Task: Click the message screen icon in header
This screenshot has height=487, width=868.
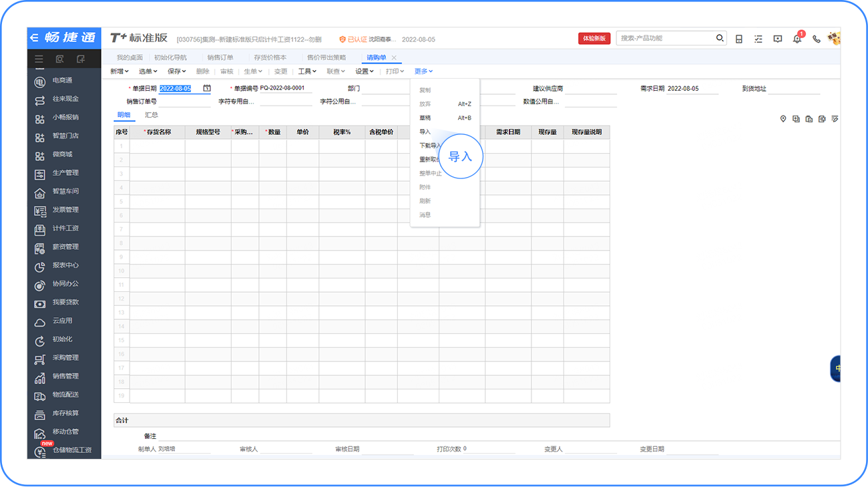Action: [x=778, y=39]
